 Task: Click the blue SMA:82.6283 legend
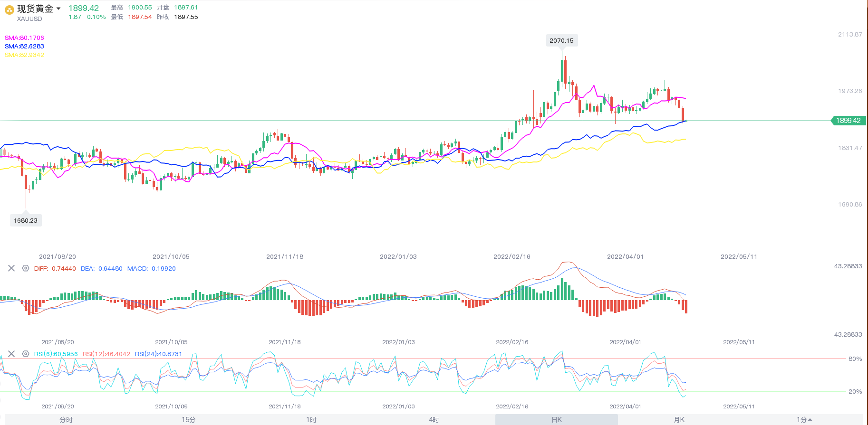click(24, 47)
